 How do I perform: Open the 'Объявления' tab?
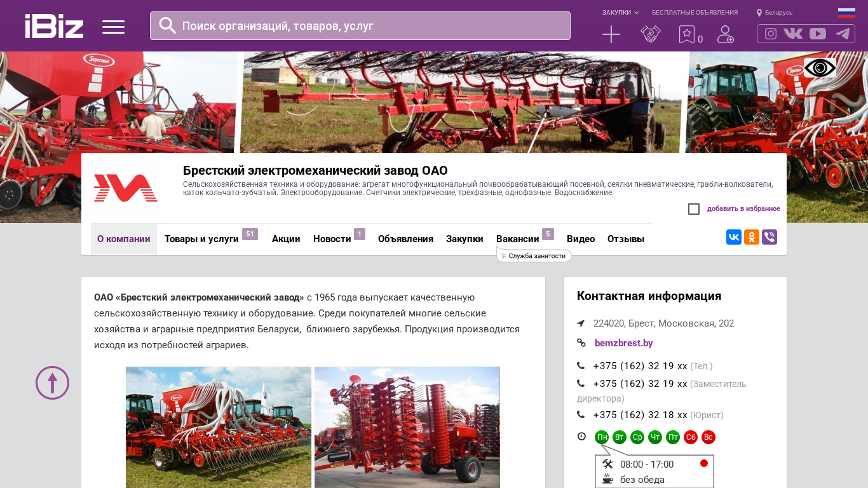[405, 239]
